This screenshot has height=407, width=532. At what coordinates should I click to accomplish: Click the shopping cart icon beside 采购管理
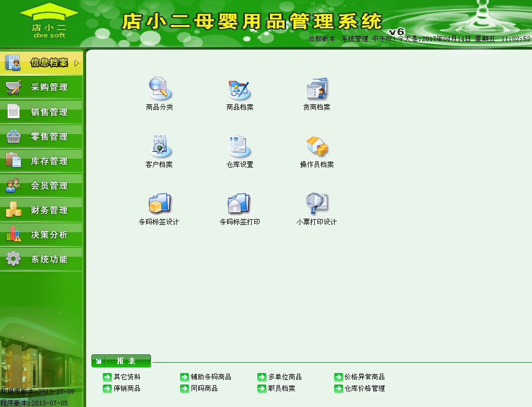click(13, 87)
